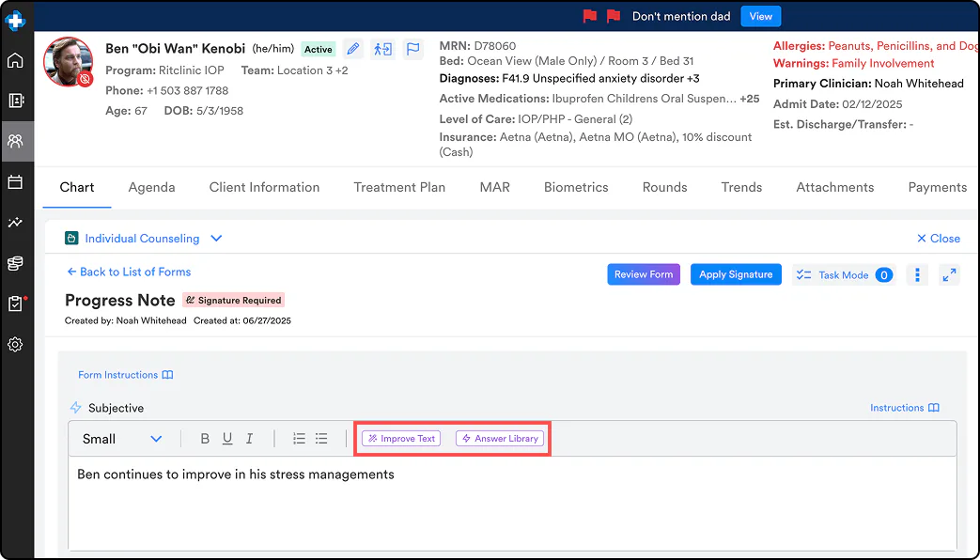Open the Treatment Plan tab

point(399,188)
